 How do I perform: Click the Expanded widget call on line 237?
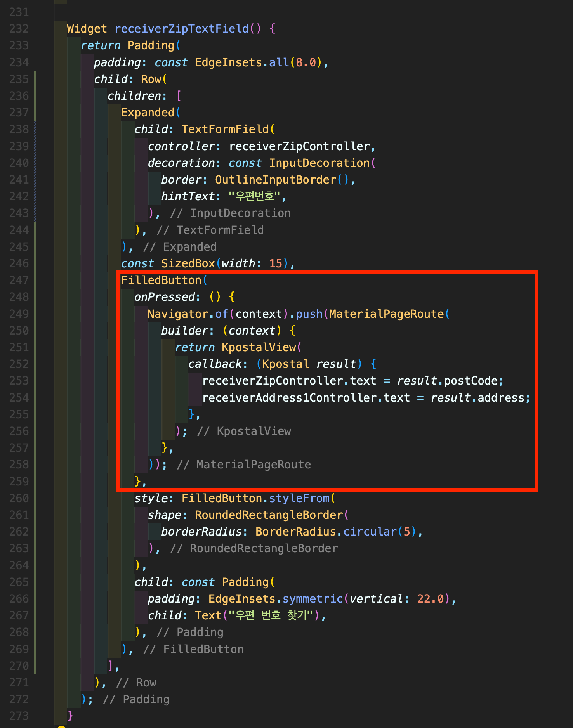[148, 113]
